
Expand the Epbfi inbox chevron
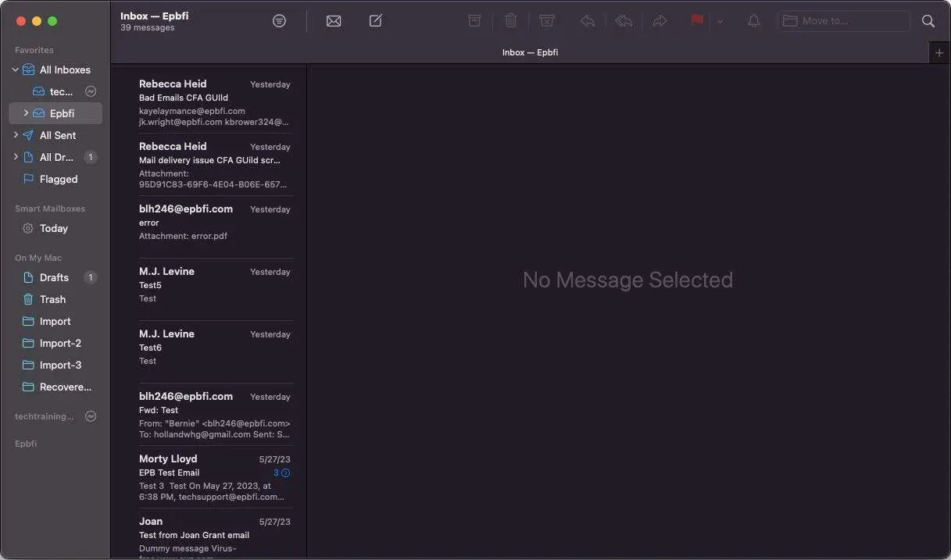click(x=26, y=113)
